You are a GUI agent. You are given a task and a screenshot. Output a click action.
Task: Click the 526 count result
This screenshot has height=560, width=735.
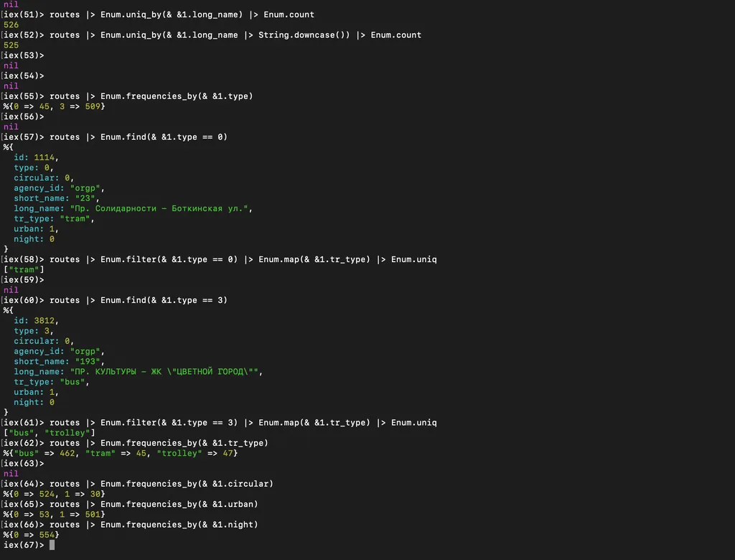pos(11,24)
